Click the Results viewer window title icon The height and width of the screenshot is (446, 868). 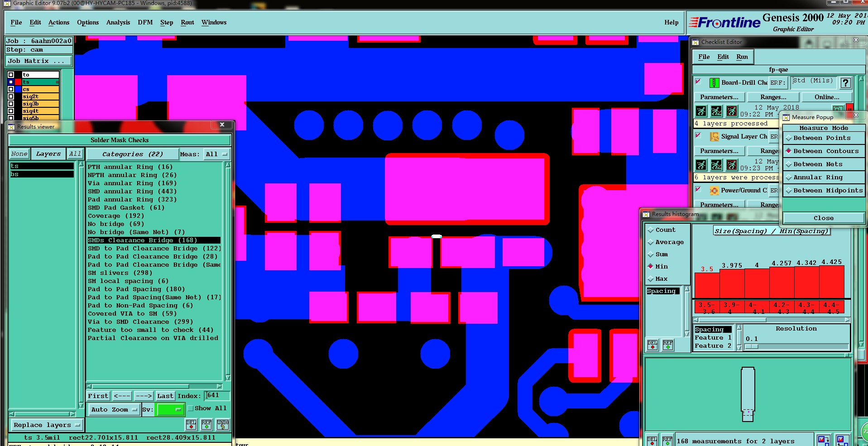pos(12,127)
